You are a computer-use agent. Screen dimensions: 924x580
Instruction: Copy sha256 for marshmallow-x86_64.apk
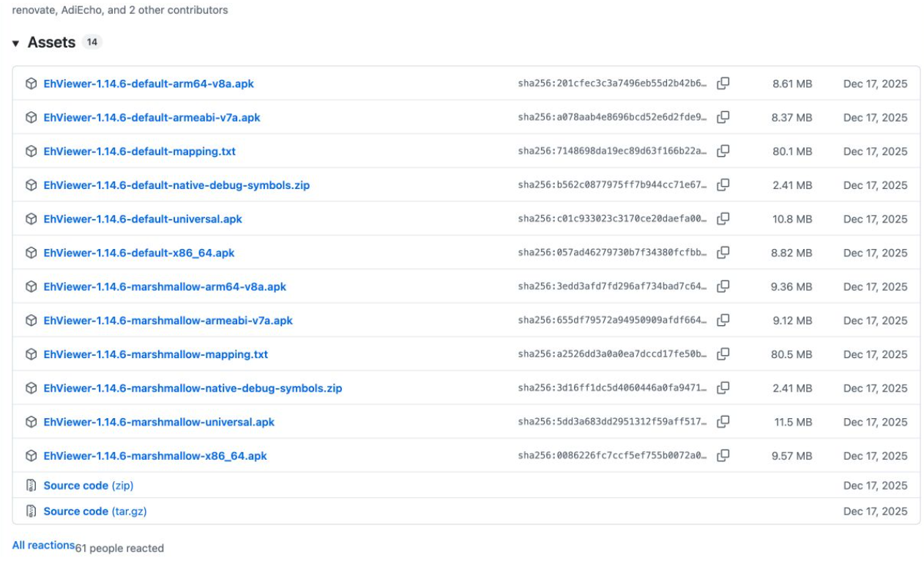click(x=723, y=455)
